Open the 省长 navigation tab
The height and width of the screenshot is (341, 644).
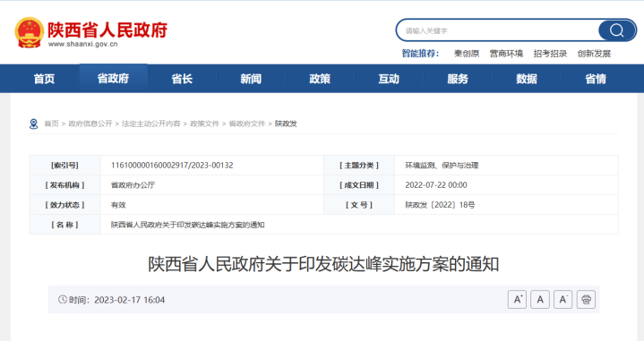click(x=182, y=79)
